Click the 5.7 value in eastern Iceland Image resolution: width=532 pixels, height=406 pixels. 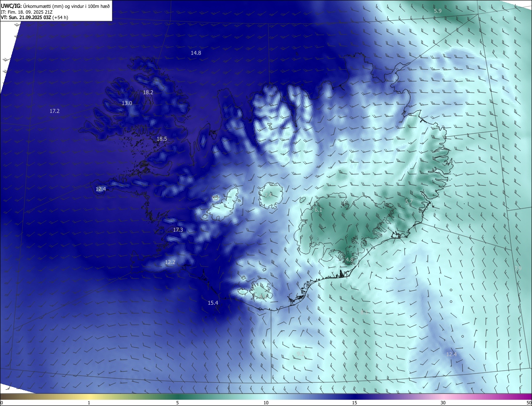click(x=409, y=202)
